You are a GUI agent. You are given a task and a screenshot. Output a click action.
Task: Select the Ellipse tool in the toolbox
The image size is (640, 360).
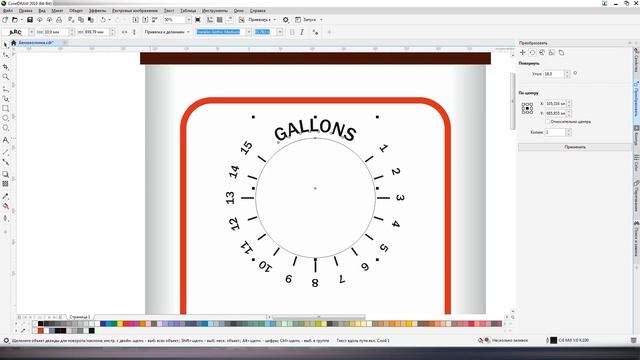tap(5, 118)
